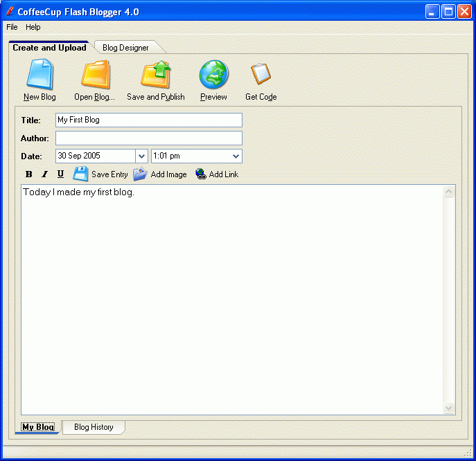476x461 pixels.
Task: Click the Add Image icon
Action: (x=140, y=174)
